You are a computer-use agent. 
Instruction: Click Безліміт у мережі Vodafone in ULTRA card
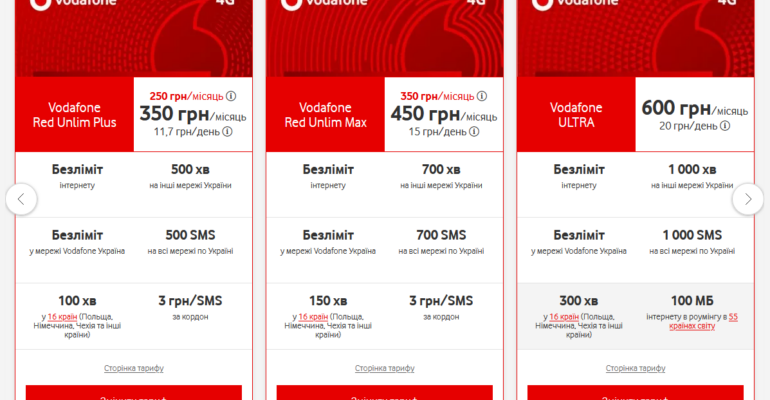[579, 242]
